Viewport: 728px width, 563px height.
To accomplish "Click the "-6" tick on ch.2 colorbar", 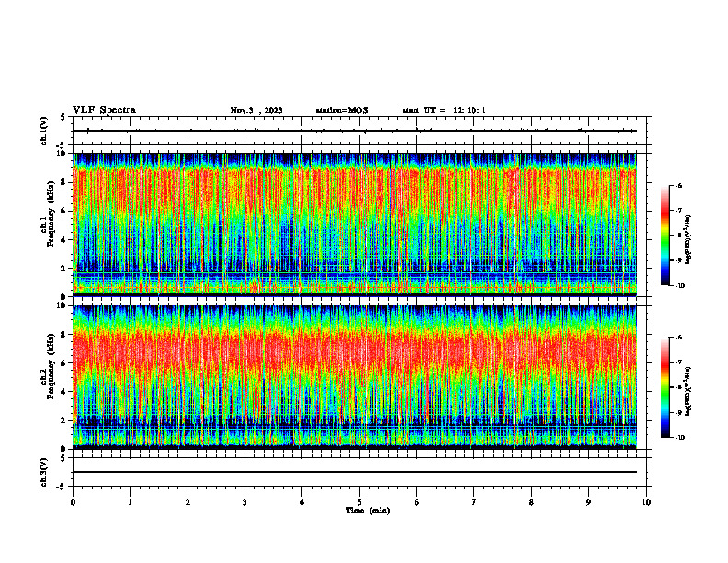I will coord(678,338).
